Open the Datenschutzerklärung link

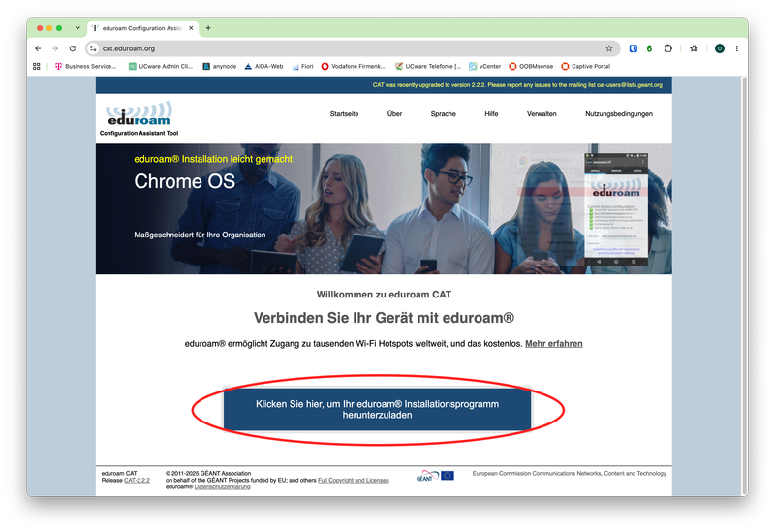(223, 487)
